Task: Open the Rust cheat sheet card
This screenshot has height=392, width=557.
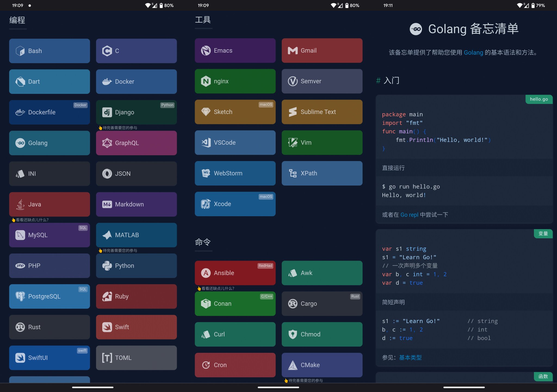Action: click(49, 327)
